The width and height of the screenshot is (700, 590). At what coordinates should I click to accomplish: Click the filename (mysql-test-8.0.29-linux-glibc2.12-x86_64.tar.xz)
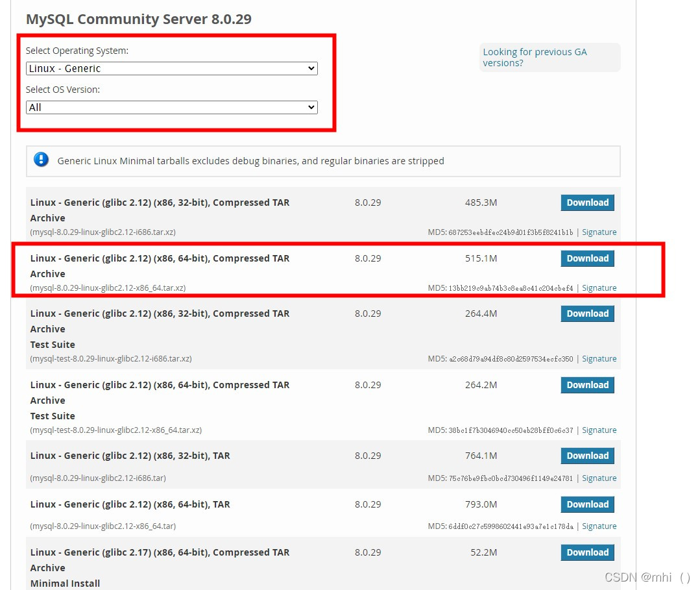click(x=116, y=430)
